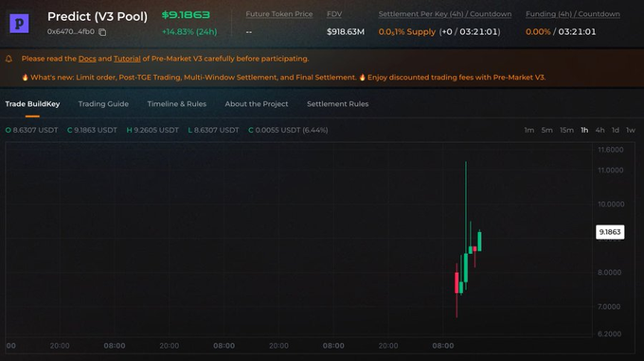
Task: Open the Docs link
Action: (x=87, y=59)
